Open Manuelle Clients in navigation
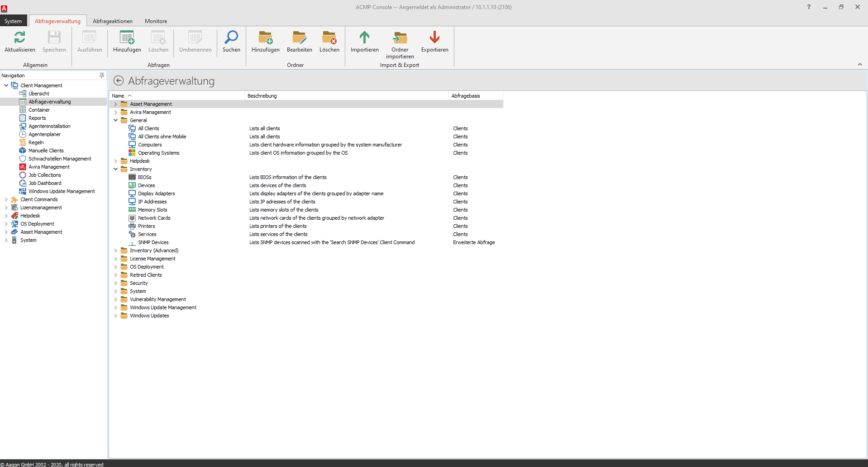This screenshot has width=868, height=467. (x=46, y=151)
